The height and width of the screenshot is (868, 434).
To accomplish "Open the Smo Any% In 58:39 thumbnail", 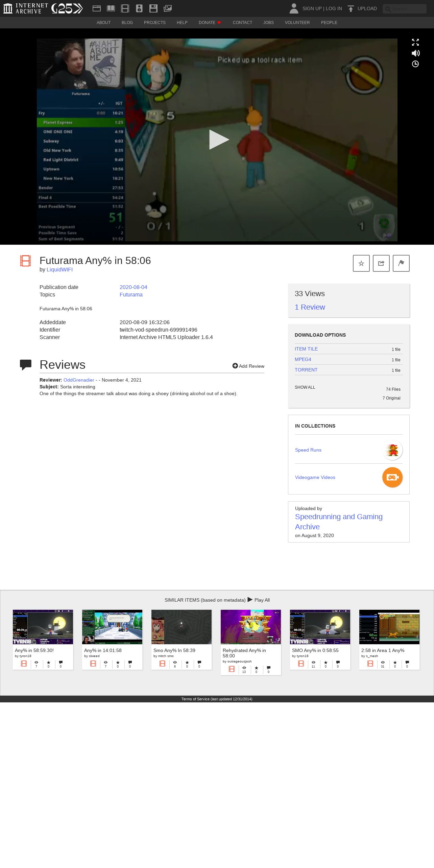I will pyautogui.click(x=182, y=627).
